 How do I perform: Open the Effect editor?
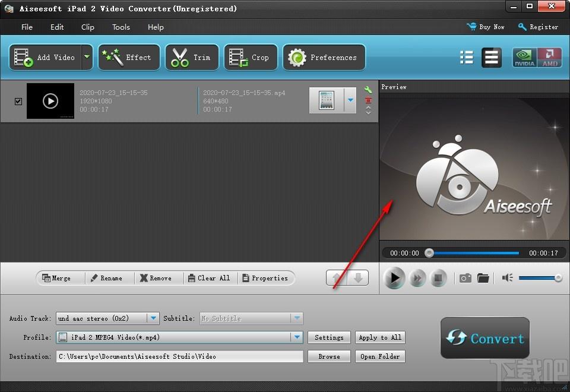click(x=129, y=57)
